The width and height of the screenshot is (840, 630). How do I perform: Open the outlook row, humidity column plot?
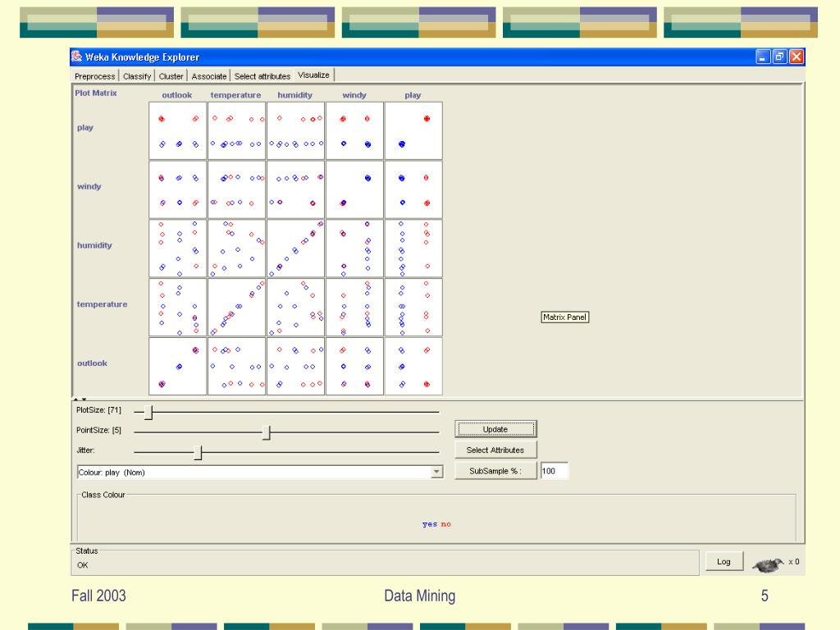(x=295, y=367)
